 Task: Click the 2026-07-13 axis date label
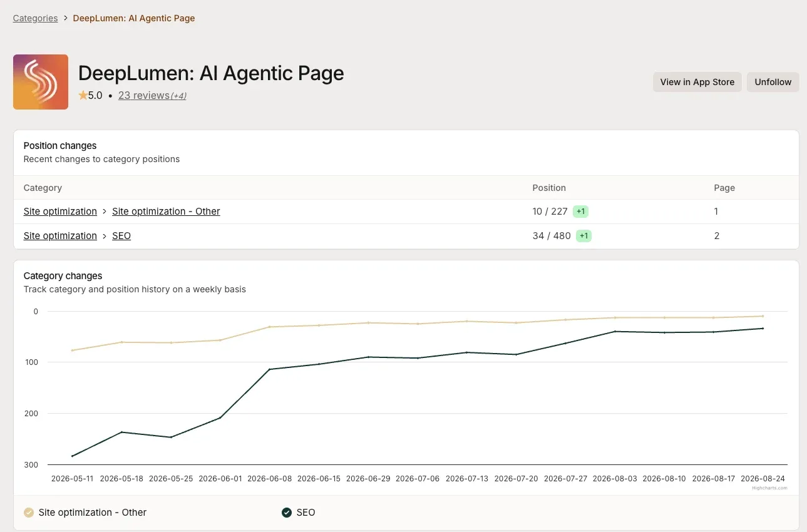point(466,479)
